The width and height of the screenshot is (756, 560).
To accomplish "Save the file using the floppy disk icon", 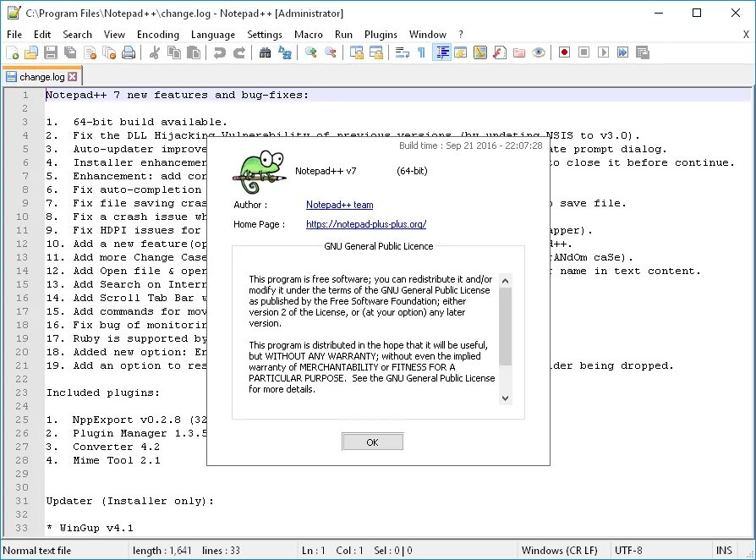I will (x=51, y=52).
